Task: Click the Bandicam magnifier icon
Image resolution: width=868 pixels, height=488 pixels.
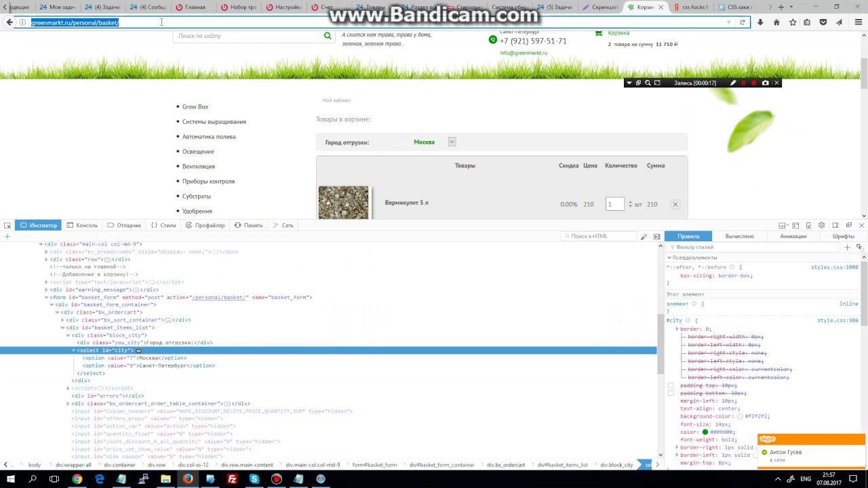Action: 648,83
